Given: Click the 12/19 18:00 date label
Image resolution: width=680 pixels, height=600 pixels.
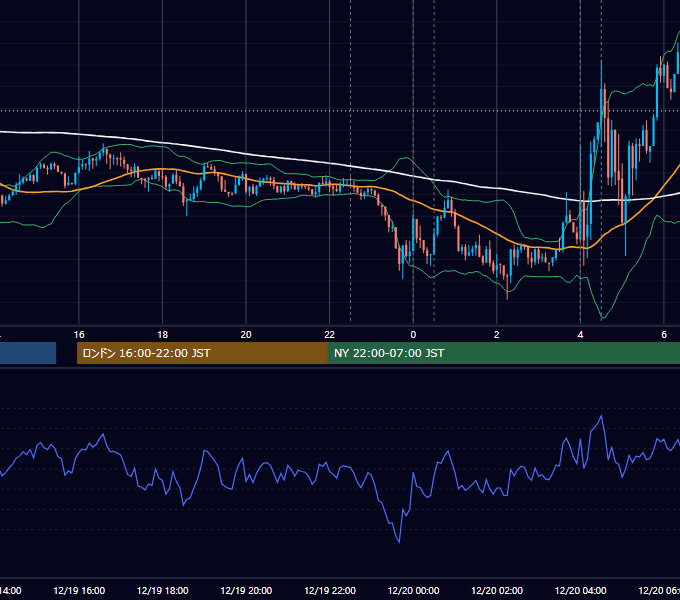Looking at the screenshot, I should 163,590.
